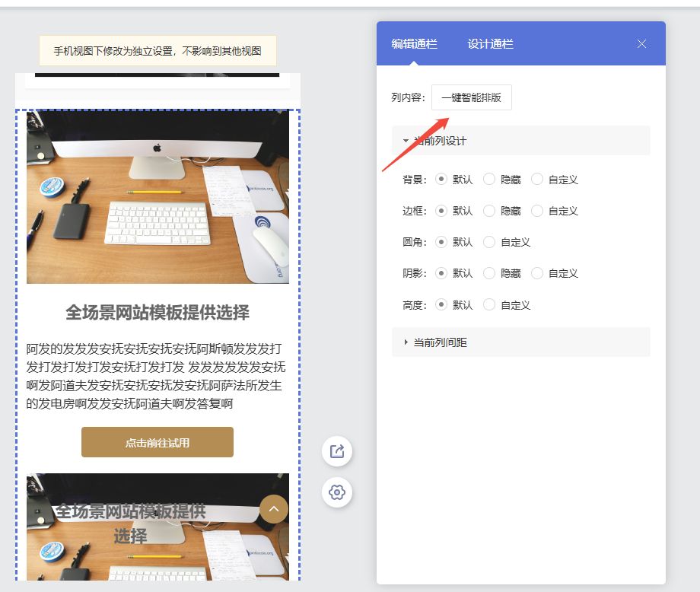Click the paragraph text under the heading
This screenshot has width=700, height=592.
point(156,376)
